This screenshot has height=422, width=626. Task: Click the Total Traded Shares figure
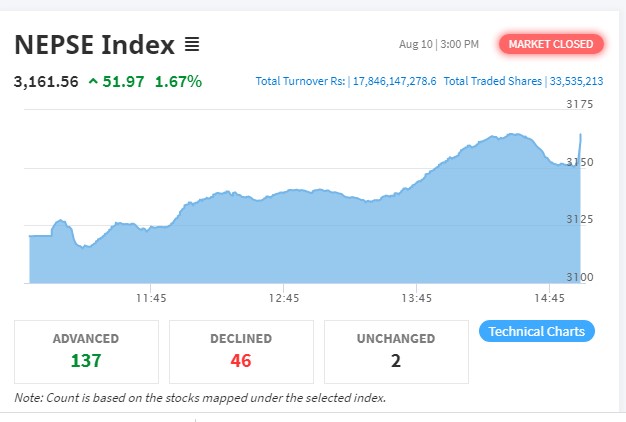(x=573, y=81)
